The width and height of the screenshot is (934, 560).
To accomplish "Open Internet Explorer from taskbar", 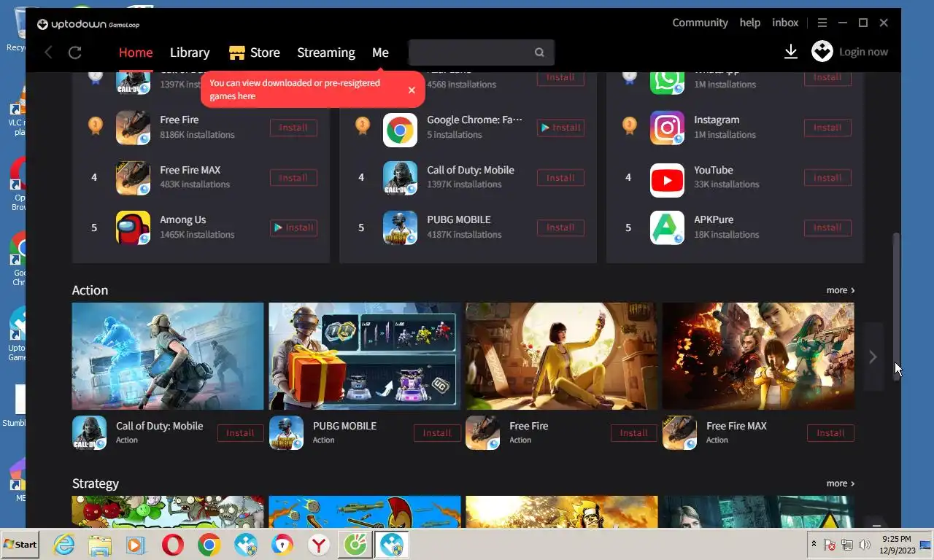I will (x=64, y=545).
